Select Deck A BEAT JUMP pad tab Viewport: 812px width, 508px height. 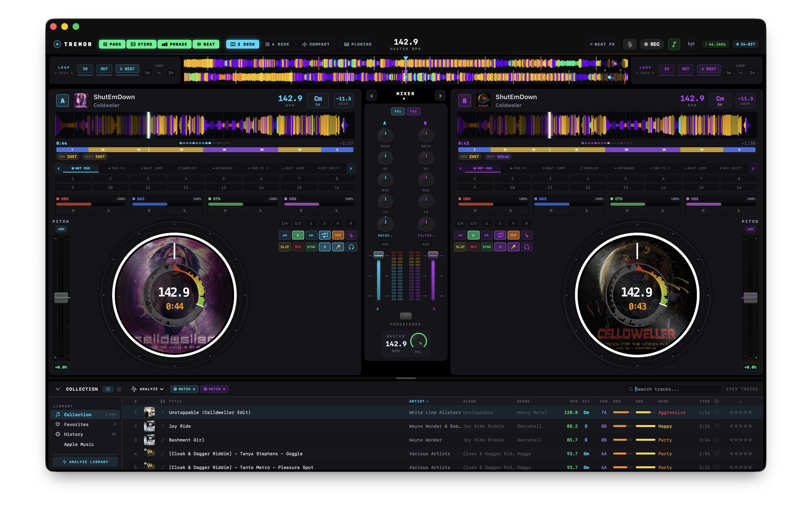coord(151,168)
